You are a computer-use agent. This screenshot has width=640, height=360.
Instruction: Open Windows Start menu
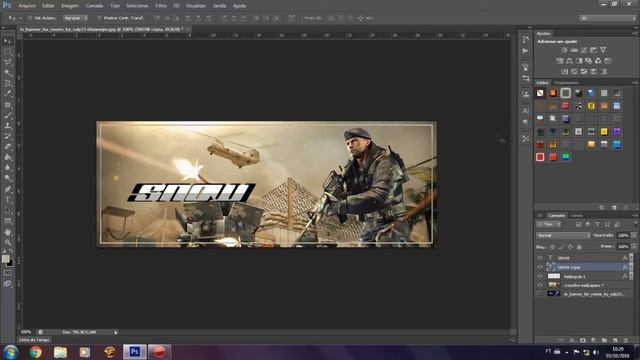pyautogui.click(x=11, y=352)
